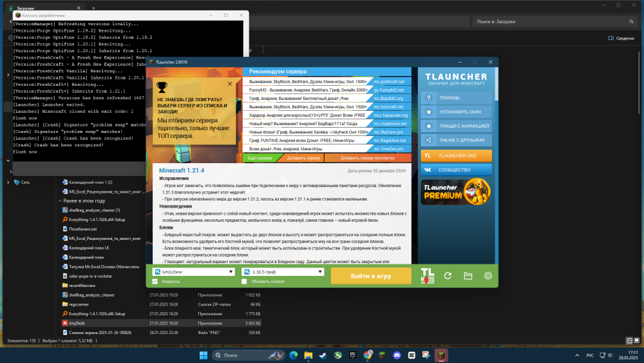Expand the Сеть tree node in Explorer
644x363 pixels.
[8, 182]
